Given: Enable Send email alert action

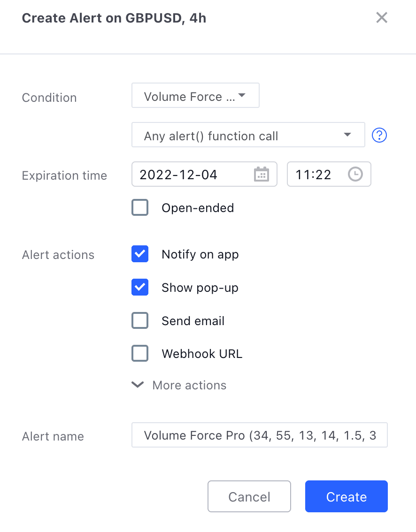Looking at the screenshot, I should 140,320.
